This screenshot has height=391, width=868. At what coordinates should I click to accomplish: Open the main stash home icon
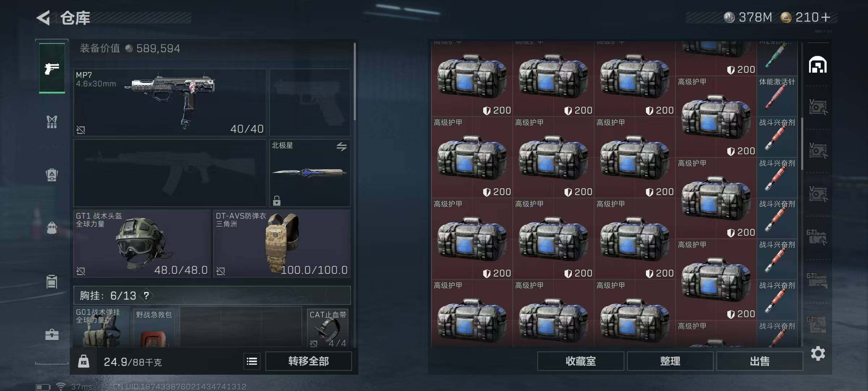tap(818, 65)
